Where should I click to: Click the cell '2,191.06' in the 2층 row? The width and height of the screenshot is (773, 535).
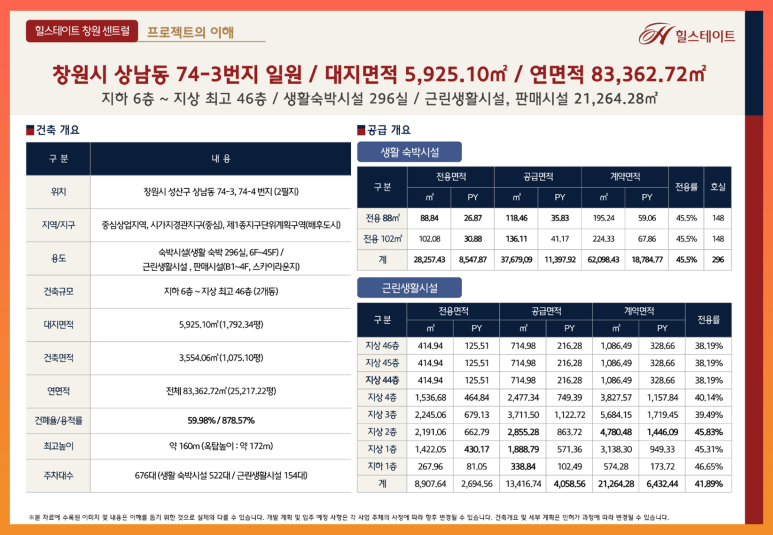(x=430, y=432)
